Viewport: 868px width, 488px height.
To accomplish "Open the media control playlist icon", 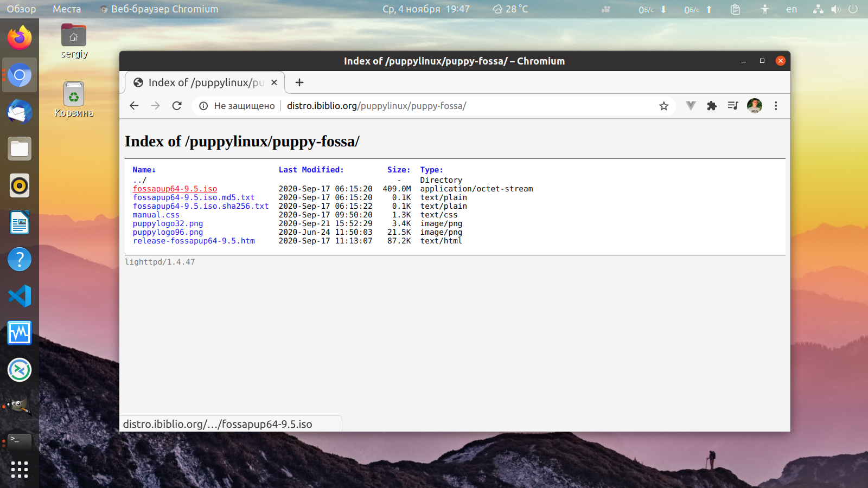I will click(733, 106).
